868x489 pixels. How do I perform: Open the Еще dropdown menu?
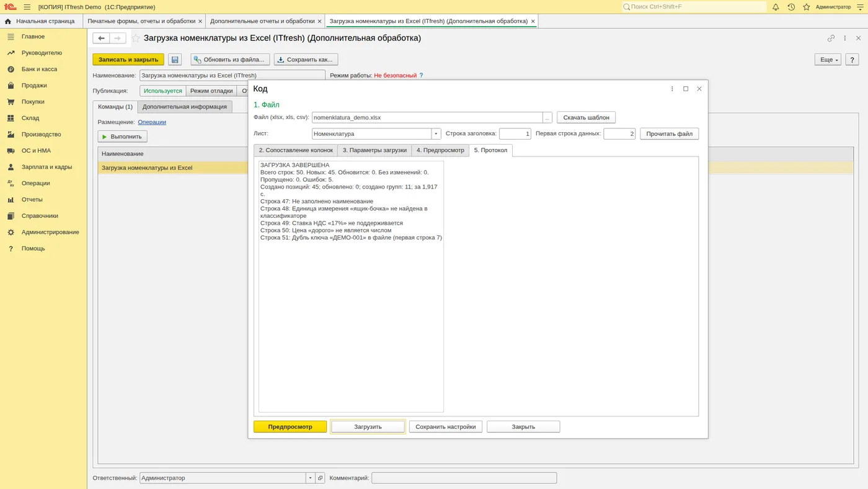(x=828, y=60)
